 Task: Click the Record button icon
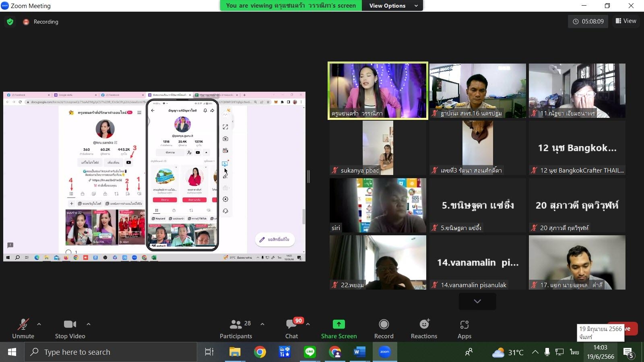[x=384, y=324]
